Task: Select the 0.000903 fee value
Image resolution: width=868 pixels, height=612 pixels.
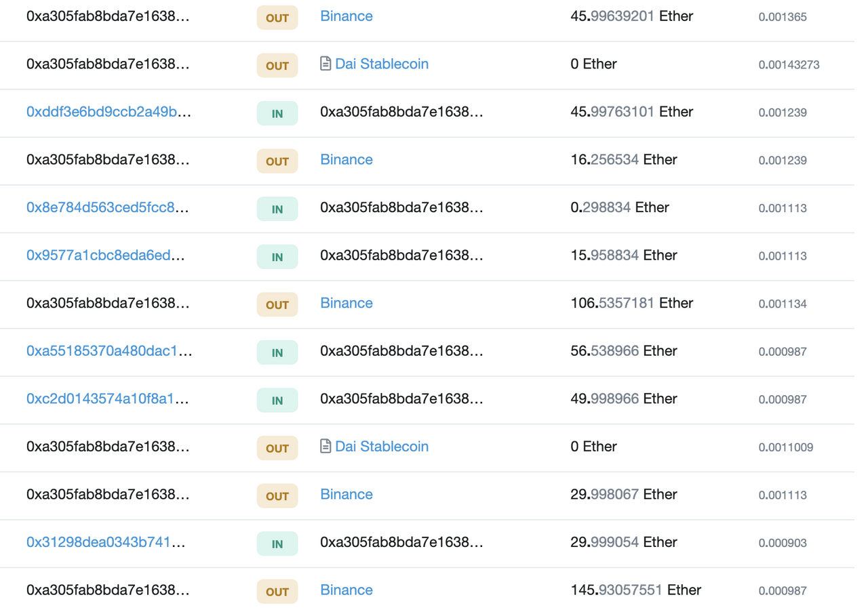Action: (x=783, y=543)
